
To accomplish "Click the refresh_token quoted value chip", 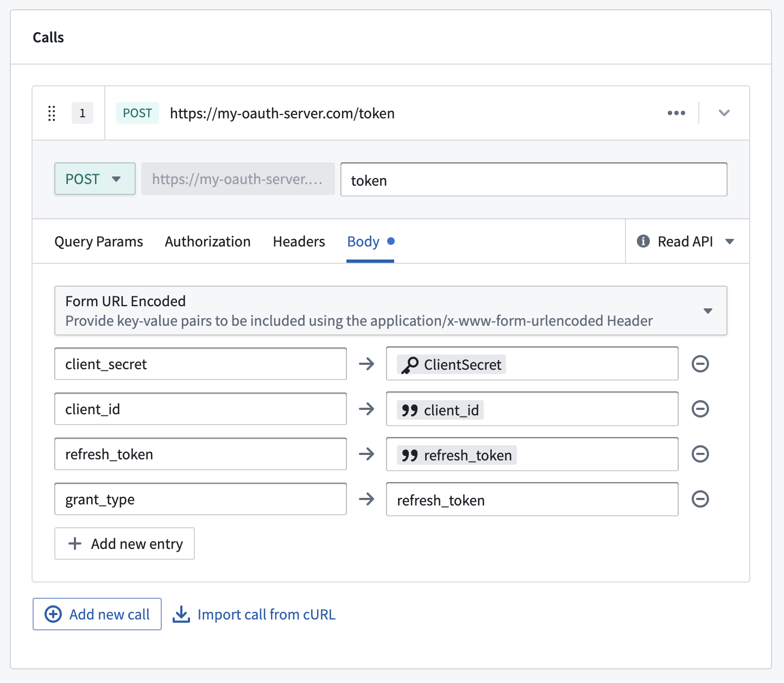I will coord(457,455).
